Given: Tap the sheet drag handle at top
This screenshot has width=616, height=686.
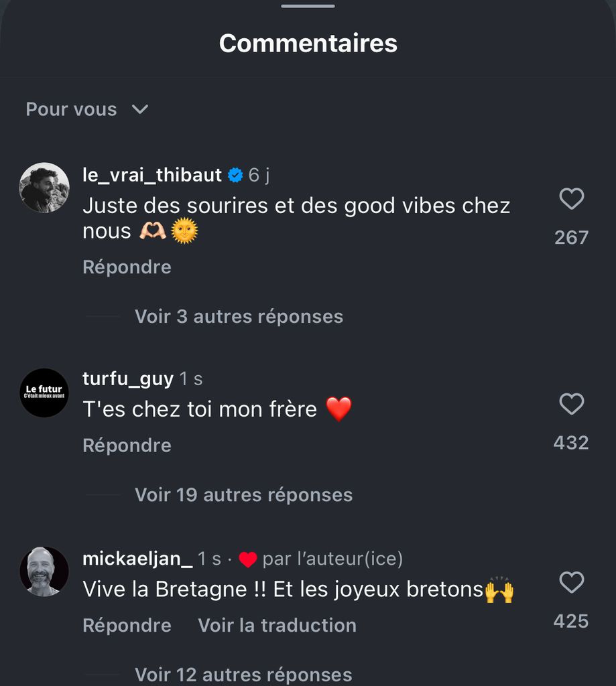Looking at the screenshot, I should [308, 6].
